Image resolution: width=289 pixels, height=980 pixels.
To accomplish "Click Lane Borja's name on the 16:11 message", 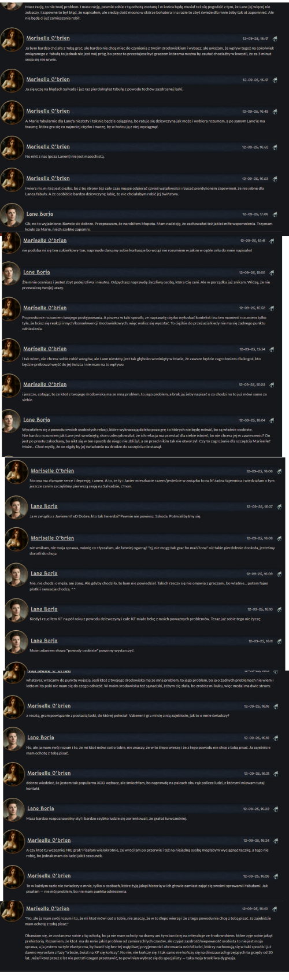I will coord(44,641).
